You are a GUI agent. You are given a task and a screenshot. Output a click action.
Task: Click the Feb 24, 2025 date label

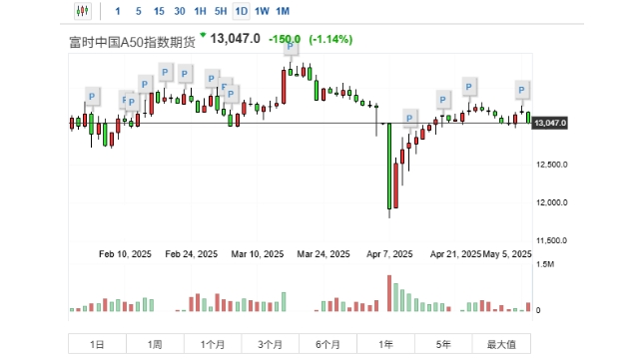pos(192,254)
